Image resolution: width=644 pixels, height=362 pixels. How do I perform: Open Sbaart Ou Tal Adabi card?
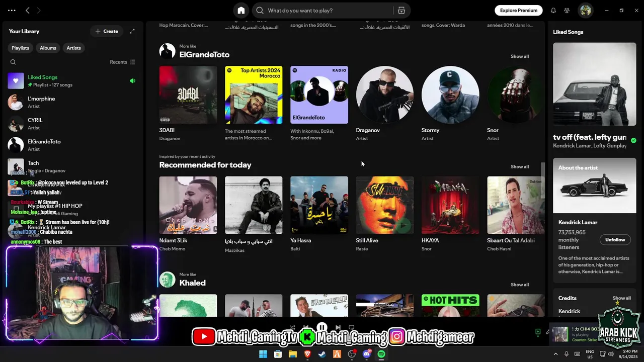[516, 215]
